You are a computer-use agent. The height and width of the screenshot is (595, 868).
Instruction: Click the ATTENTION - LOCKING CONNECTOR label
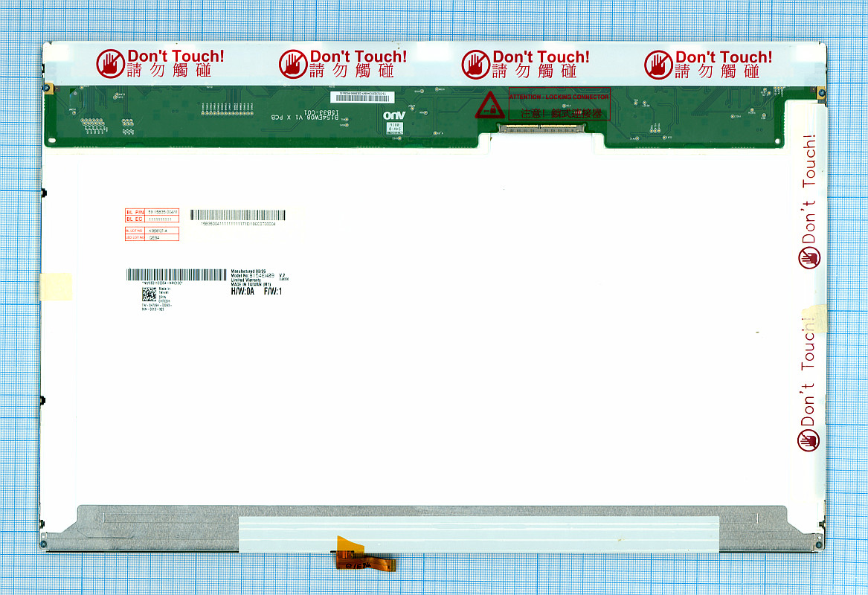click(x=559, y=97)
